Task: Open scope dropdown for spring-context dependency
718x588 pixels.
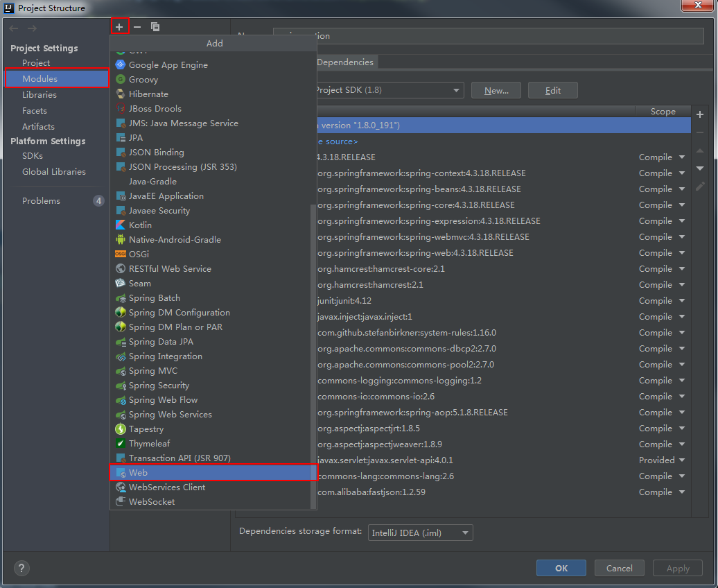Action: point(682,173)
